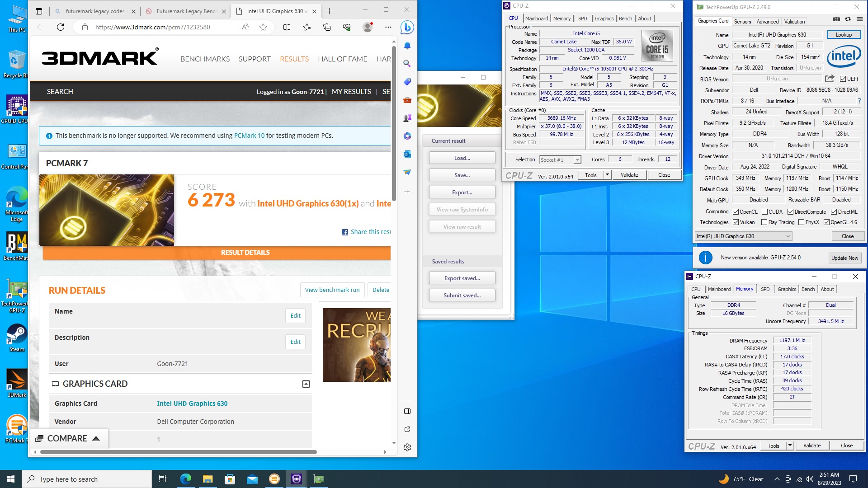
Task: Open BENCHMARKS menu on 3DMark site
Action: (205, 59)
